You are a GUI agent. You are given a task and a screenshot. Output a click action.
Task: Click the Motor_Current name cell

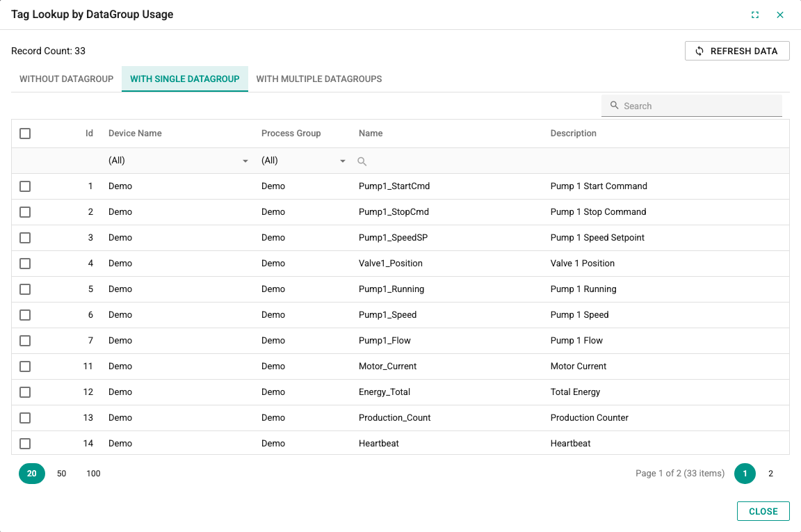tap(387, 366)
